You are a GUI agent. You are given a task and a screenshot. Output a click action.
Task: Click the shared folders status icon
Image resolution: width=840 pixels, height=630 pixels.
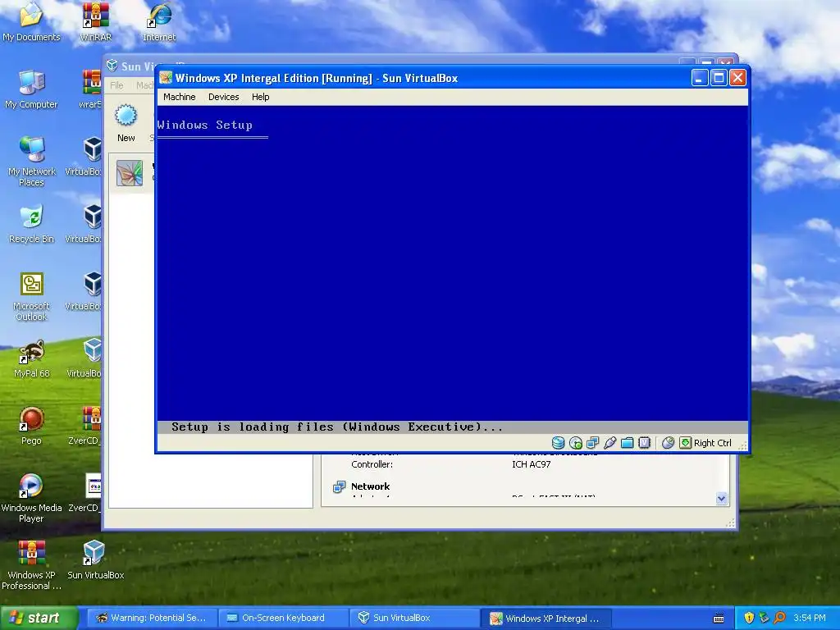click(627, 443)
